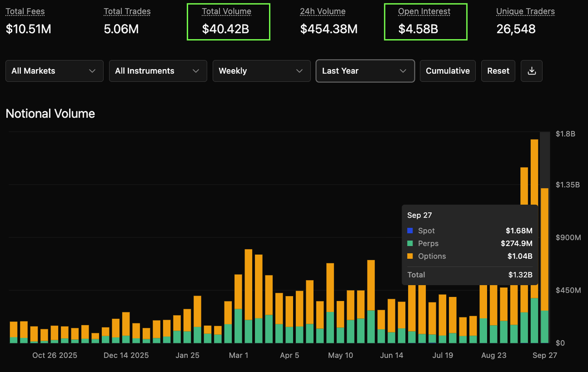Screen dimensions: 588x372
Task: Click the 26,548 unique traders value
Action: tap(516, 29)
